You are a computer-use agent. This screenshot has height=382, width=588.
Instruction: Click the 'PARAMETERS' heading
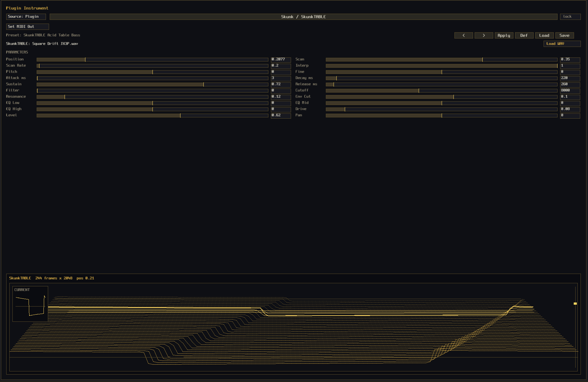pyautogui.click(x=17, y=52)
